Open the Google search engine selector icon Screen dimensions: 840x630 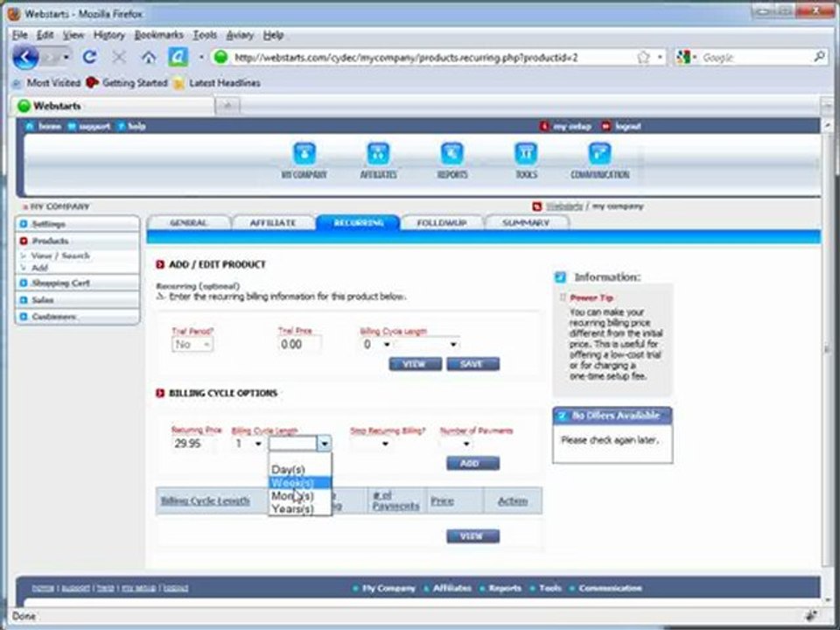pyautogui.click(x=685, y=57)
